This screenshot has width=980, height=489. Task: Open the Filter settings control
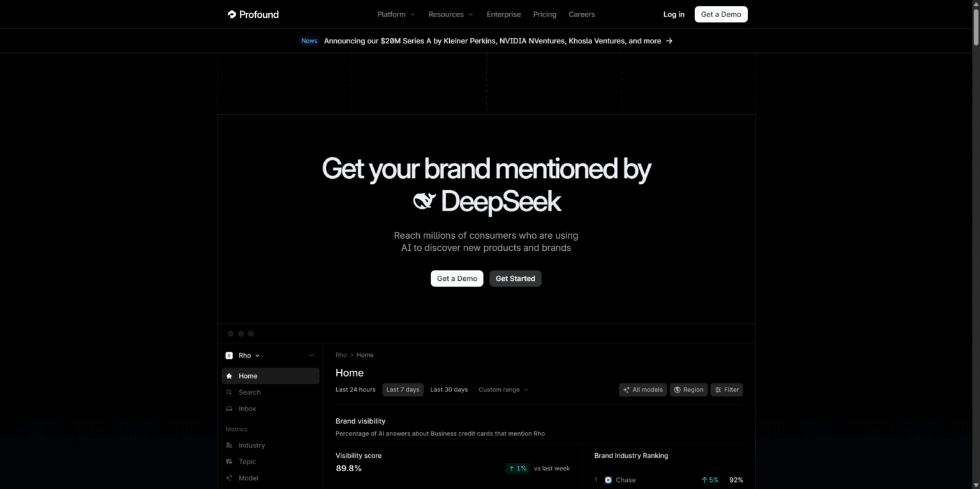pyautogui.click(x=726, y=389)
